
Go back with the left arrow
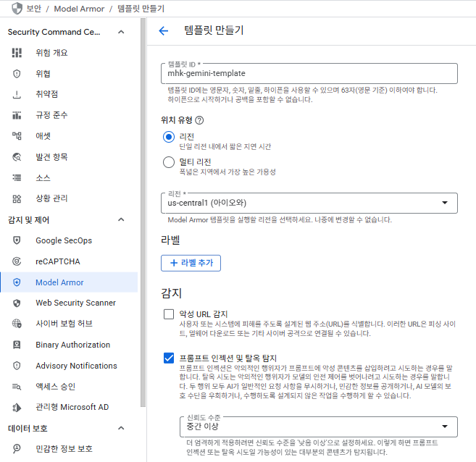coord(163,30)
